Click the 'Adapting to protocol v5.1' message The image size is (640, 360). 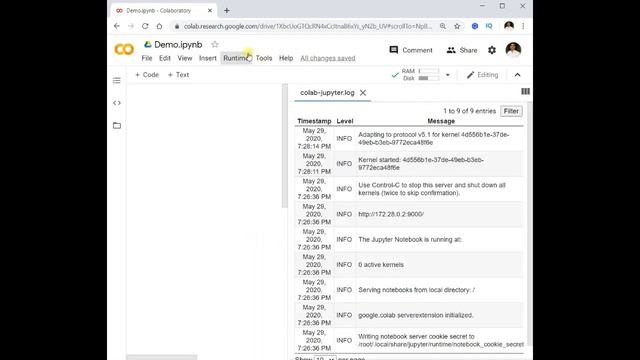[x=433, y=138]
